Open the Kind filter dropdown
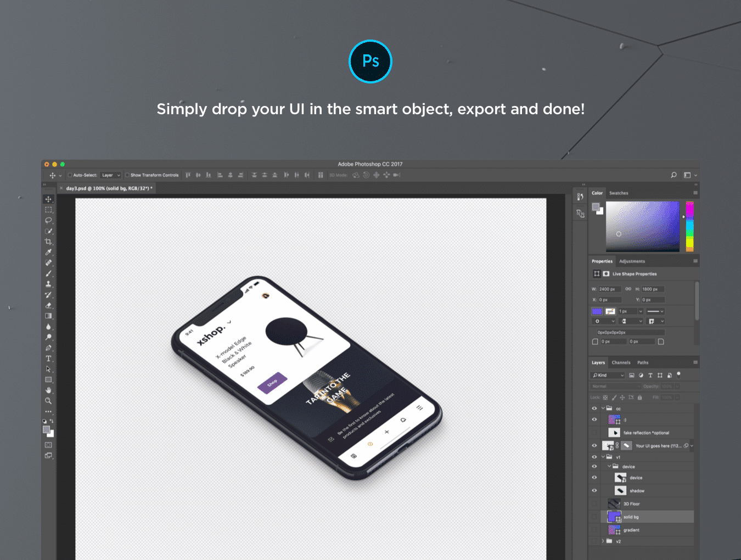The height and width of the screenshot is (560, 741). coord(608,376)
